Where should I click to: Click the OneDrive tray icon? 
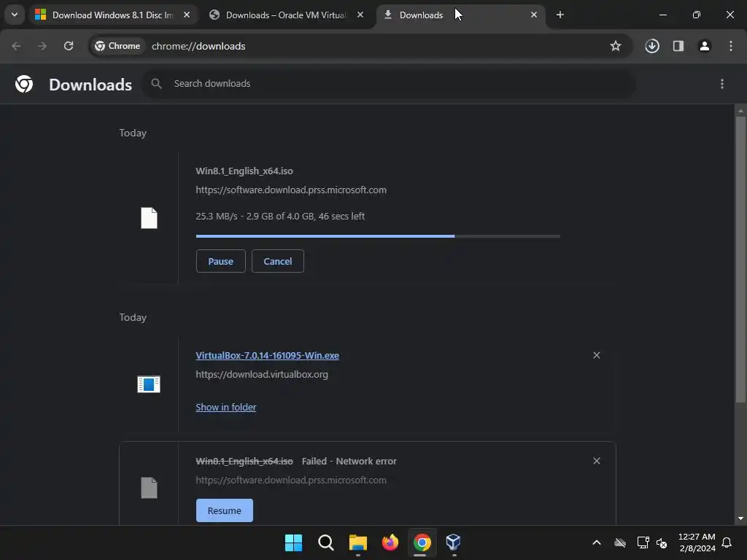coord(620,542)
